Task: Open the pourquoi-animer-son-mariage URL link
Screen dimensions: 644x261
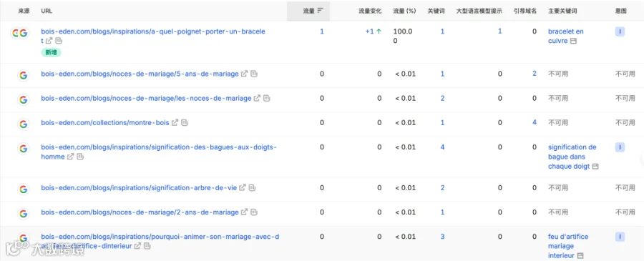Action: [x=160, y=241]
